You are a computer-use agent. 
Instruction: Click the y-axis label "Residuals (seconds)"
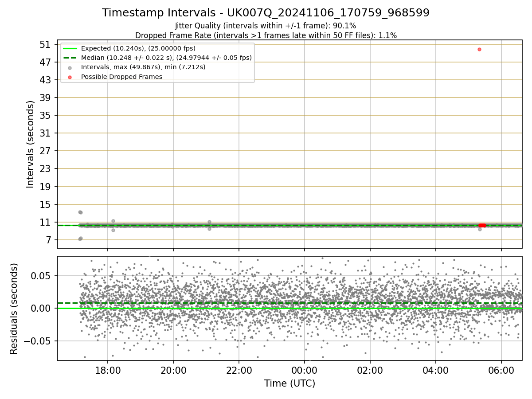pyautogui.click(x=14, y=308)
